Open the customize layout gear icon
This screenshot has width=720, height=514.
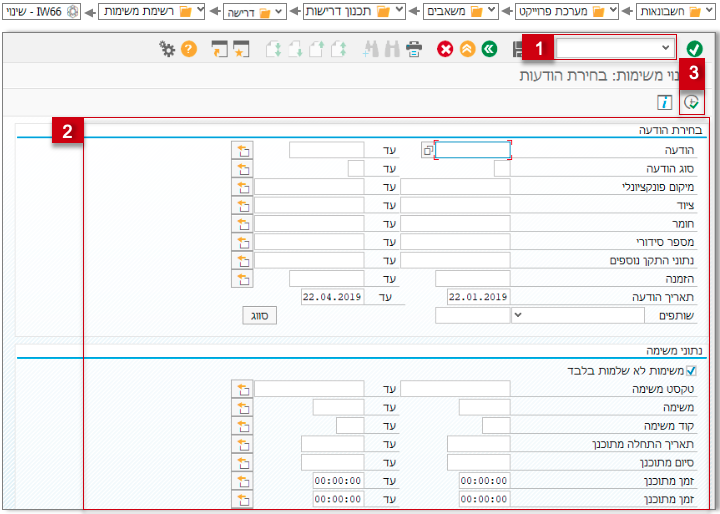166,49
